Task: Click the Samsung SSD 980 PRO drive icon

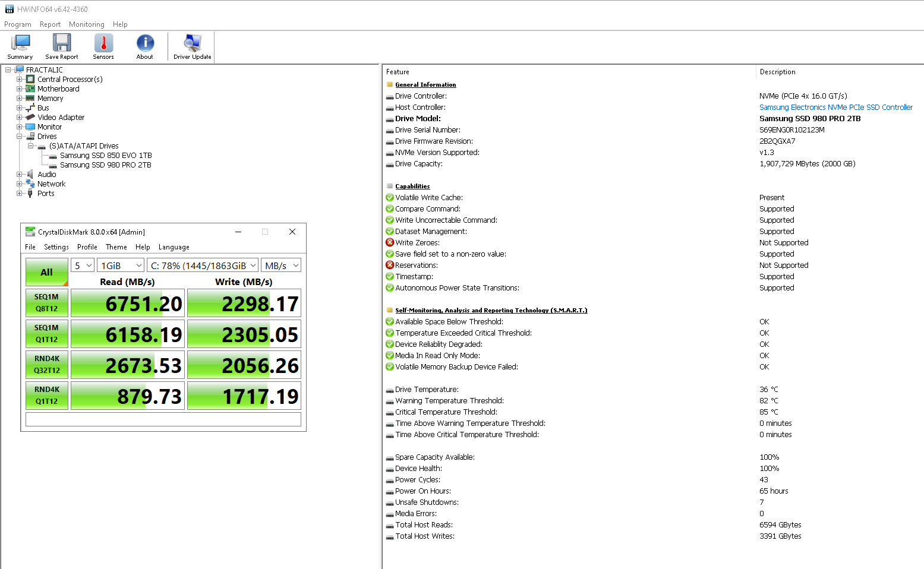Action: pos(53,165)
